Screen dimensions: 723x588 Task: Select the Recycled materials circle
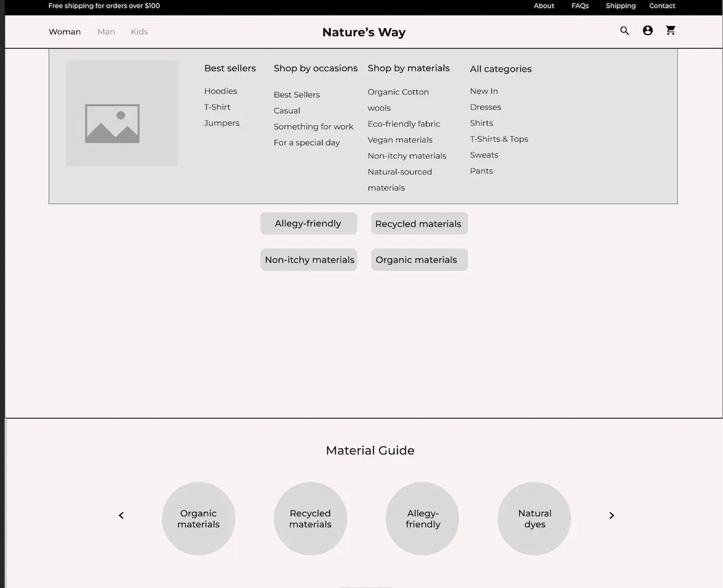point(310,519)
